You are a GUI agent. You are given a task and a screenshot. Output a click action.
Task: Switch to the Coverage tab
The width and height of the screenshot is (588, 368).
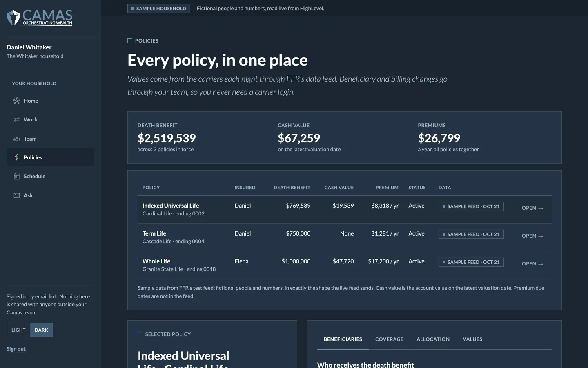389,339
